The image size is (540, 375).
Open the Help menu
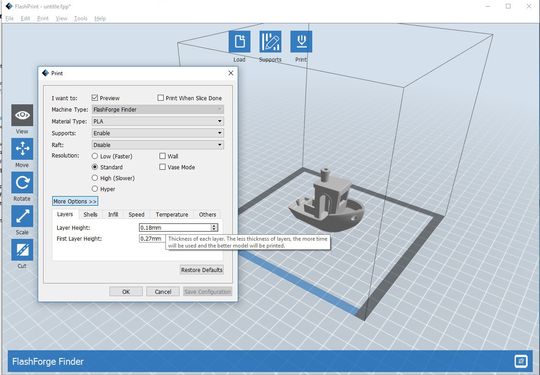pyautogui.click(x=100, y=18)
